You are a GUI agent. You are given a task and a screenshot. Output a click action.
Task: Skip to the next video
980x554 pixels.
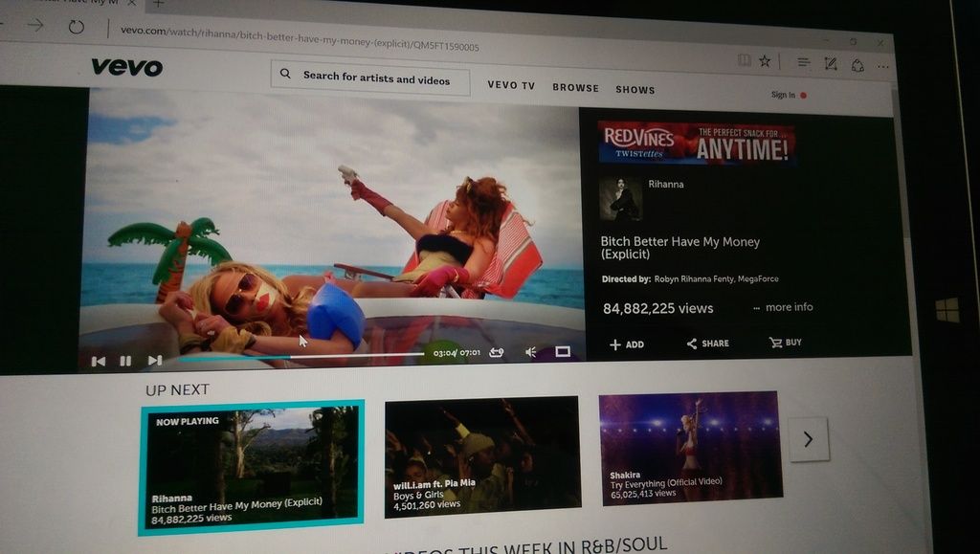155,361
